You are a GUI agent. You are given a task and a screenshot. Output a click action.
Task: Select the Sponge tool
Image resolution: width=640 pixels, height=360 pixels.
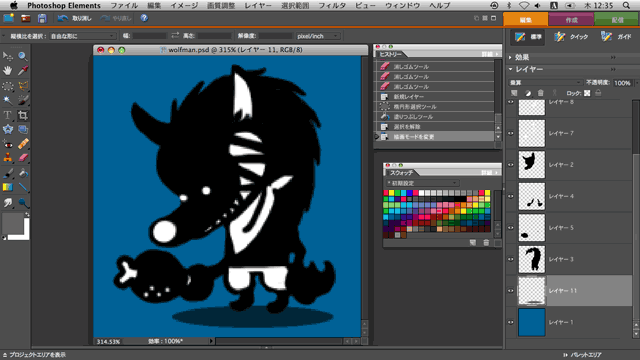click(x=23, y=202)
